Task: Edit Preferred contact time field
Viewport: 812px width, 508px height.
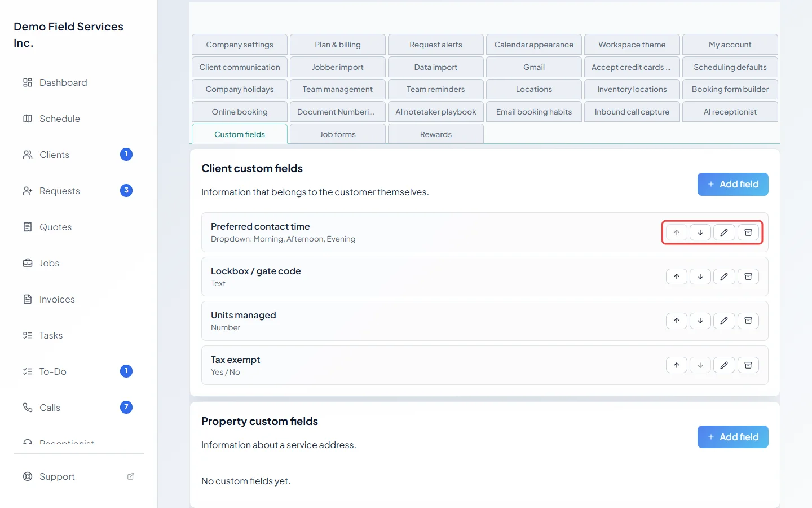Action: point(724,233)
